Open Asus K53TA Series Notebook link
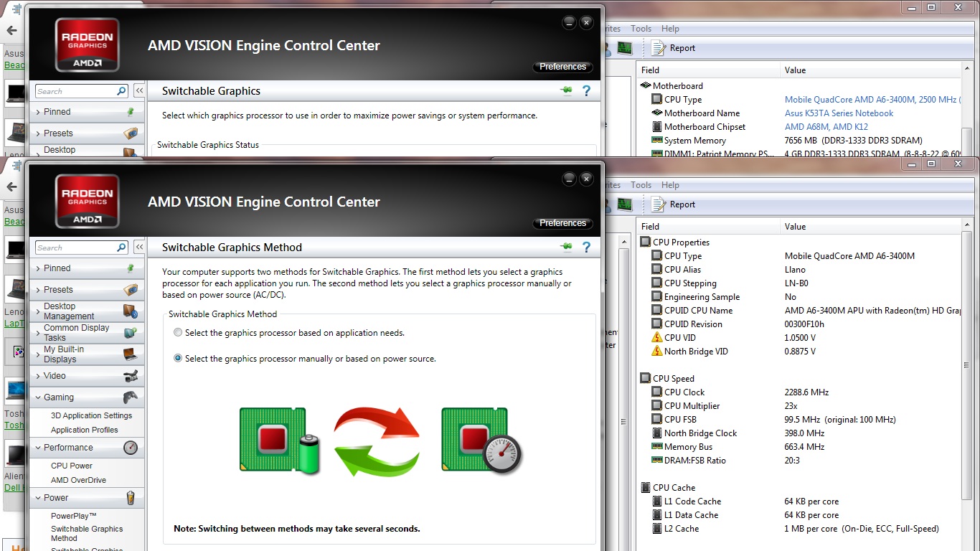 coord(839,113)
